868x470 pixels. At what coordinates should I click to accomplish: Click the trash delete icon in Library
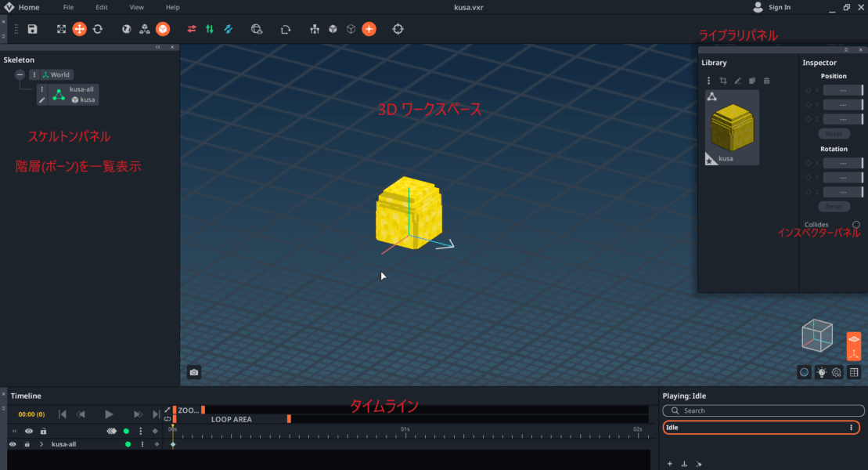pos(767,81)
